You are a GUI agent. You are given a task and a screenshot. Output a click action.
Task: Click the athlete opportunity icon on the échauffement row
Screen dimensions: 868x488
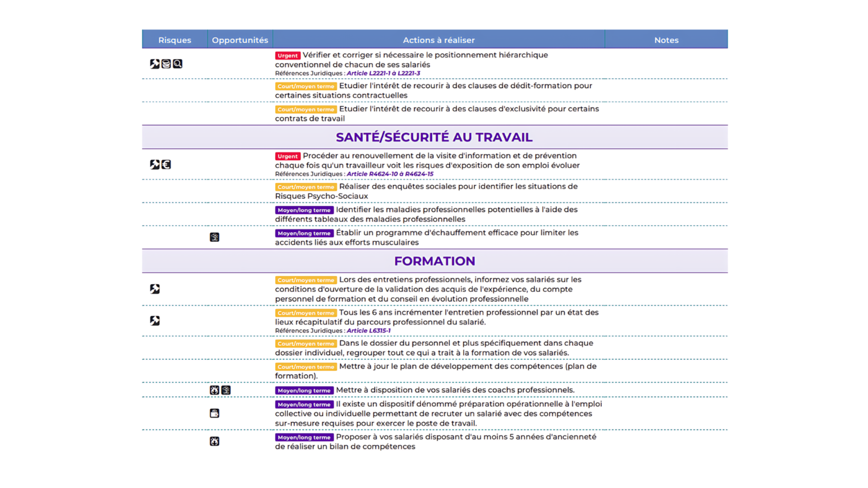[215, 237]
